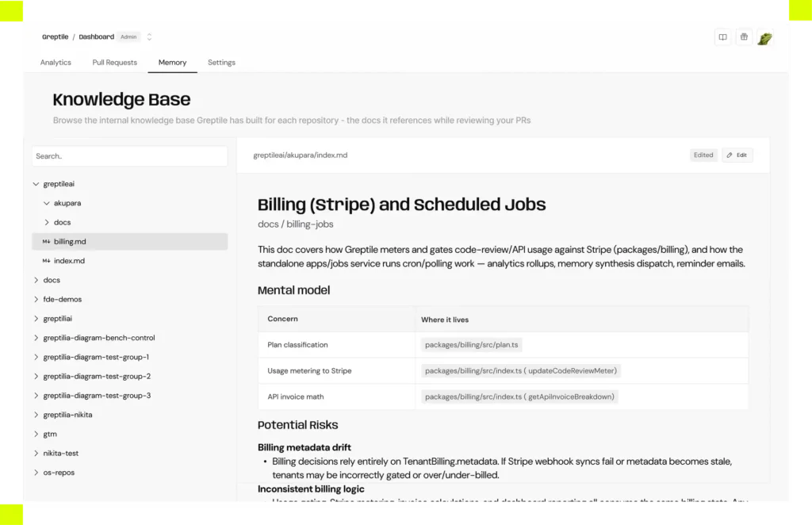Select greptilia-diagram-test-group-3 label
Image resolution: width=812 pixels, height=525 pixels.
97,396
